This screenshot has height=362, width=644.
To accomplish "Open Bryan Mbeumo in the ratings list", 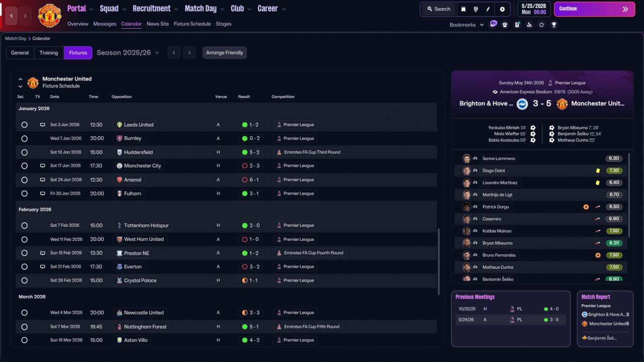I will 498,243.
